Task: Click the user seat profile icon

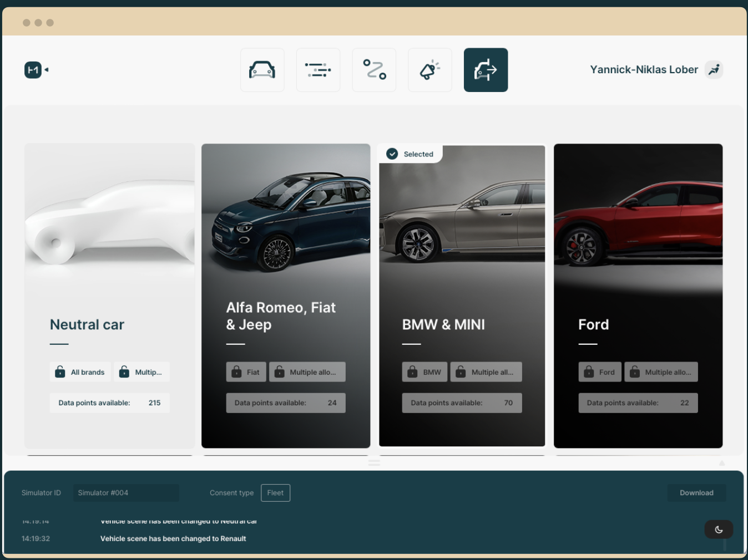Action: 714,70
